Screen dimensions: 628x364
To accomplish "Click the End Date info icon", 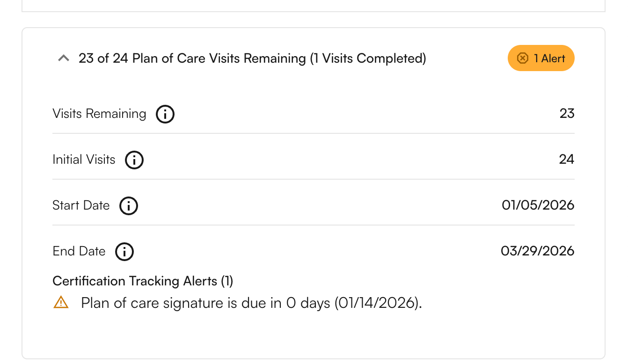I will pos(124,251).
